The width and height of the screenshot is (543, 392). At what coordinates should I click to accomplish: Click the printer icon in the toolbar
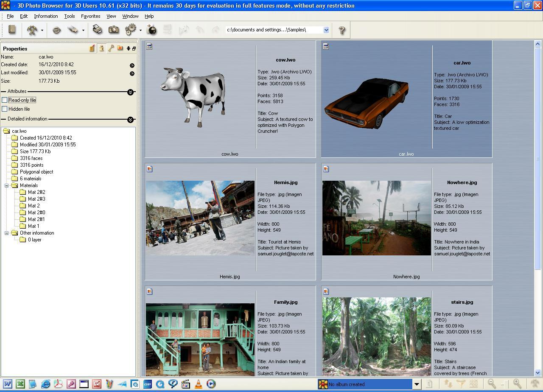[97, 30]
